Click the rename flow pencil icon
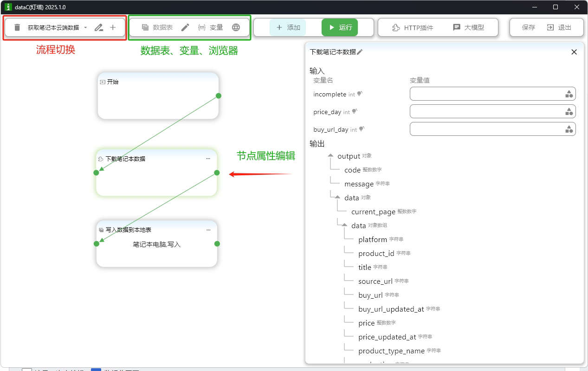Viewport: 588px width, 371px height. [98, 27]
